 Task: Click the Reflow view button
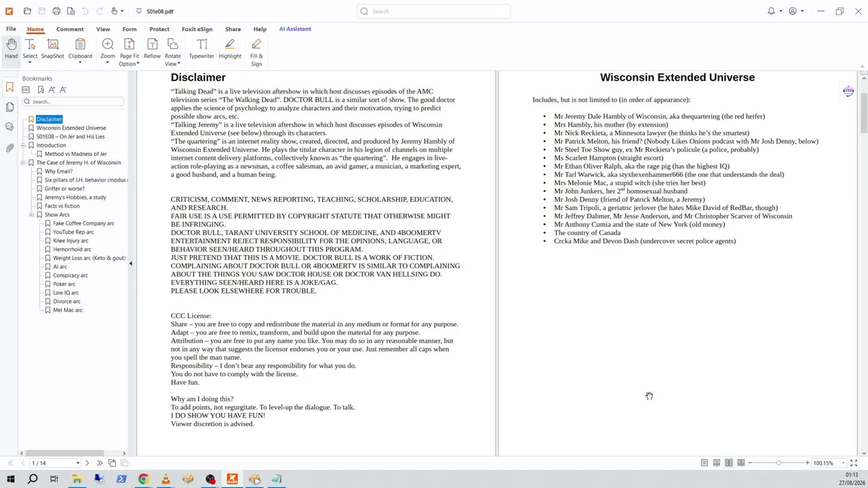tap(152, 49)
